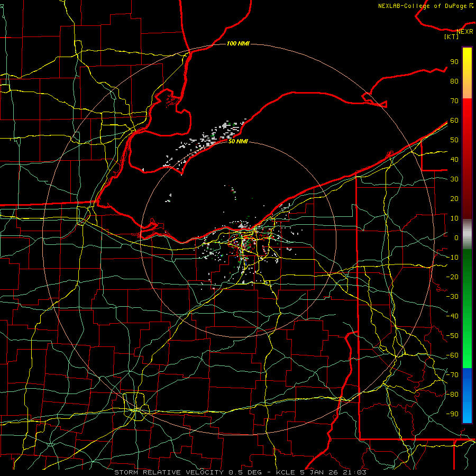
Task: Click the -90 value on velocity scale
Action: tap(452, 414)
